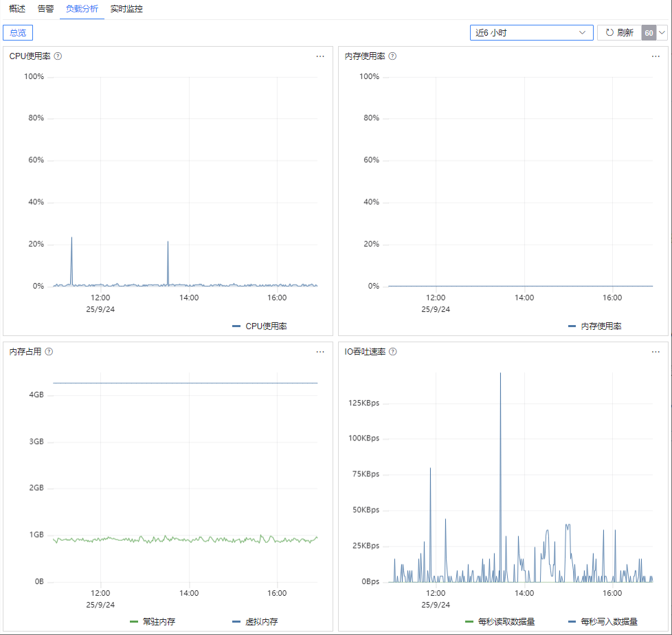Click the 内存占用 panel title
This screenshot has height=635, width=672.
pyautogui.click(x=25, y=352)
